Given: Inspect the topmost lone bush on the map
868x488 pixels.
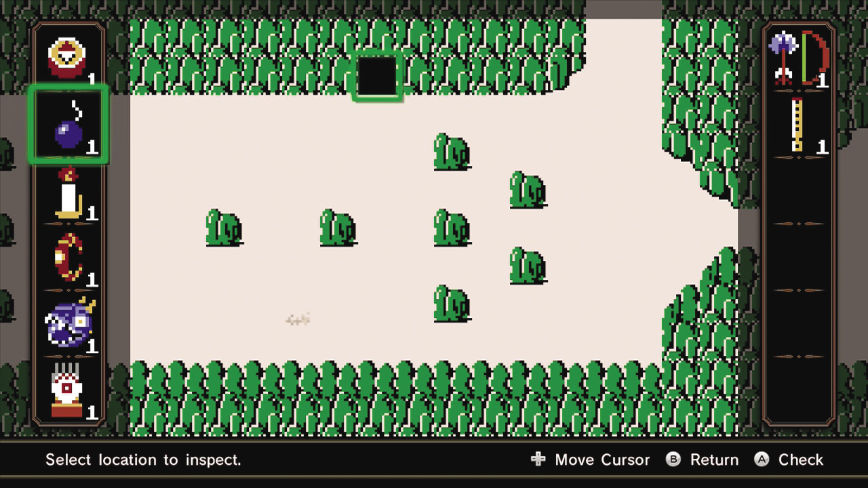Looking at the screenshot, I should tap(452, 152).
